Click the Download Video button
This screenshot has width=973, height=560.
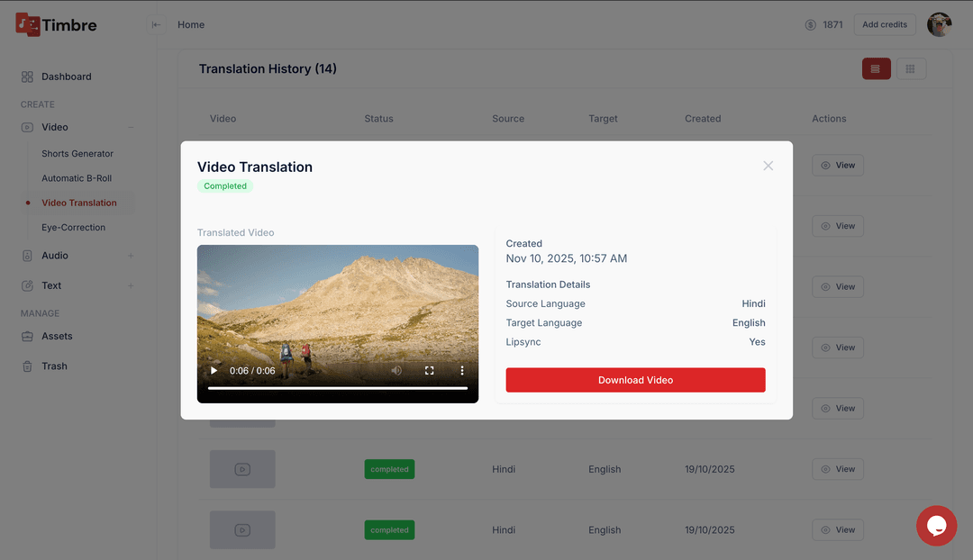pos(635,380)
